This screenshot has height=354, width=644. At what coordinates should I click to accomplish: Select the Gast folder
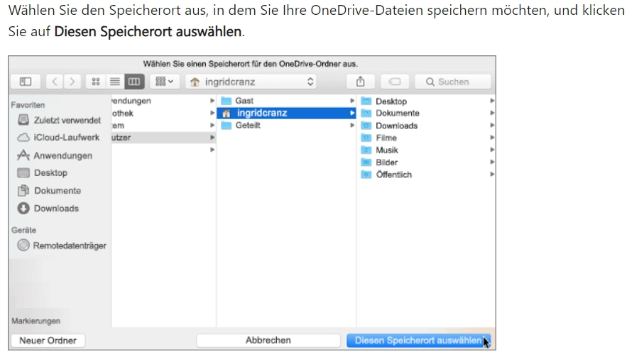[x=286, y=101]
